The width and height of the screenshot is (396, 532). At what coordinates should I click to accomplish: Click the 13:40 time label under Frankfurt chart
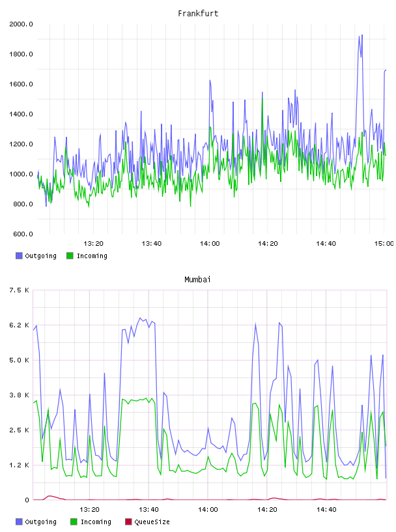(151, 244)
